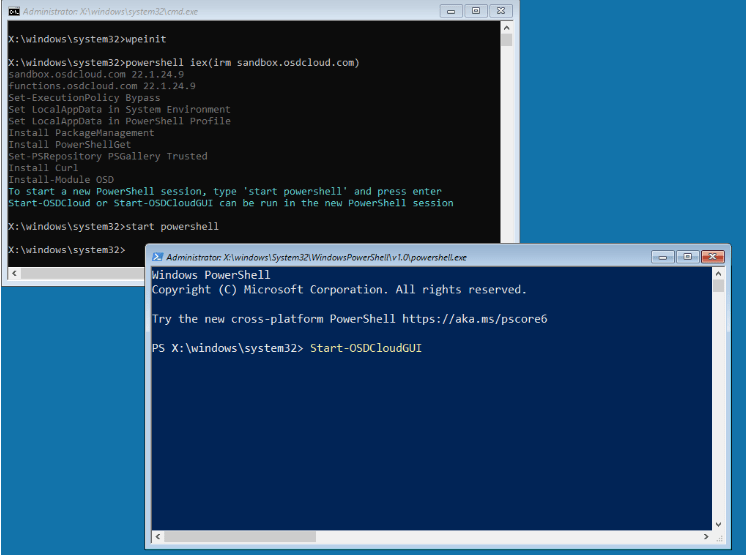Click the cyan 'To start a new PowerShell session' line
The image size is (746, 555).
click(x=225, y=191)
